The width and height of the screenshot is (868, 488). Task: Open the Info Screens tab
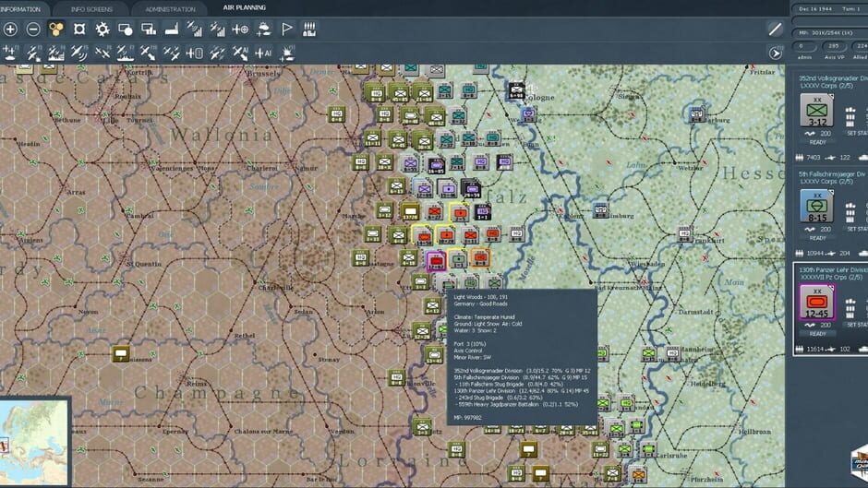pos(92,9)
